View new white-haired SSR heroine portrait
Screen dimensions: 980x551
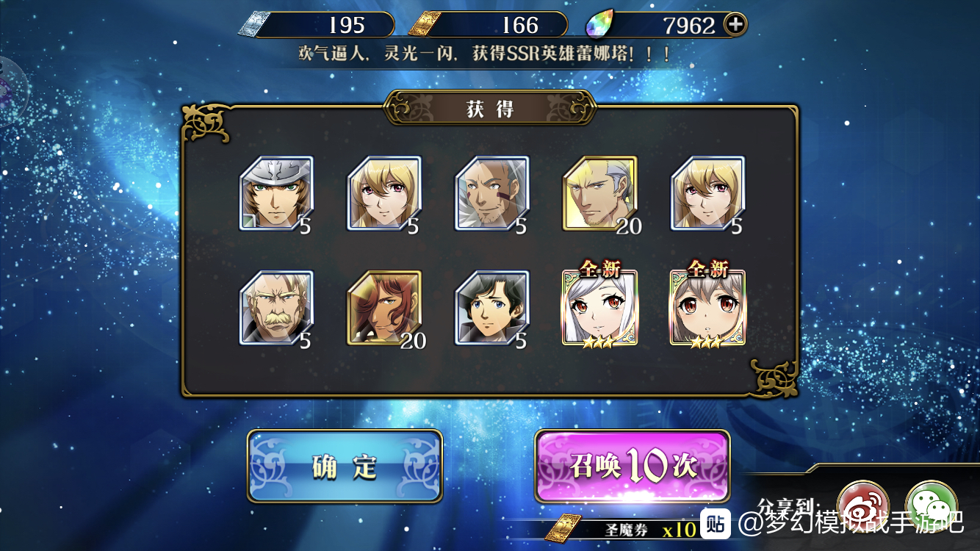[x=600, y=308]
